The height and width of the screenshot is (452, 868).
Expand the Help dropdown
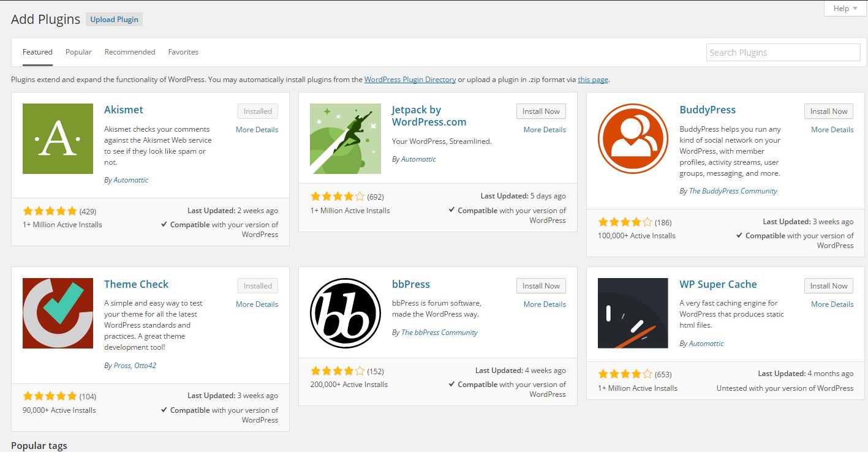(x=845, y=9)
